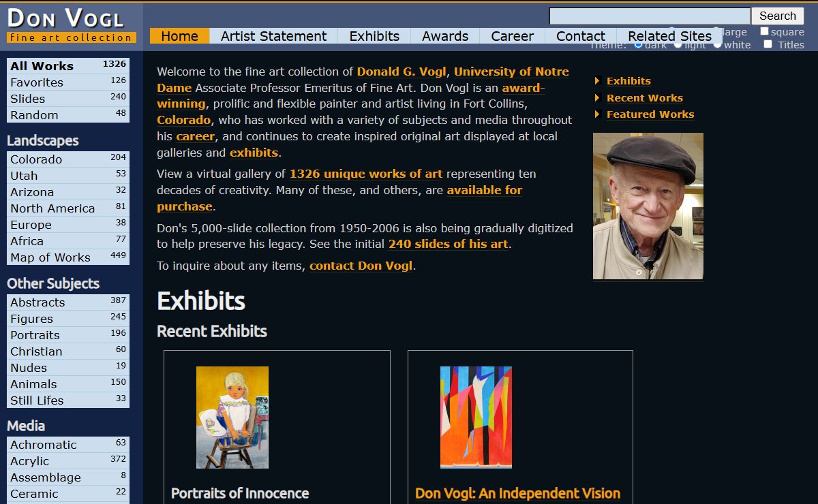Viewport: 818px width, 504px height.
Task: Open the Artist Statement page
Action: point(273,36)
